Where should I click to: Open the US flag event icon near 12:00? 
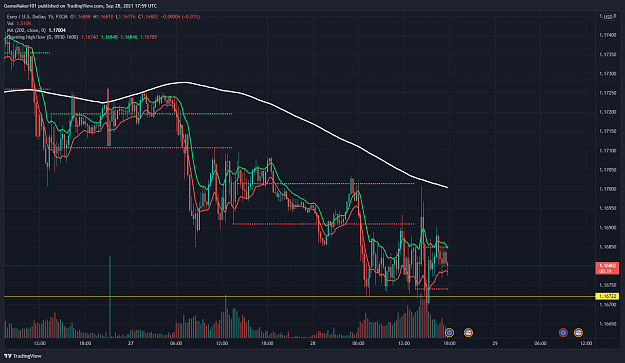click(578, 332)
